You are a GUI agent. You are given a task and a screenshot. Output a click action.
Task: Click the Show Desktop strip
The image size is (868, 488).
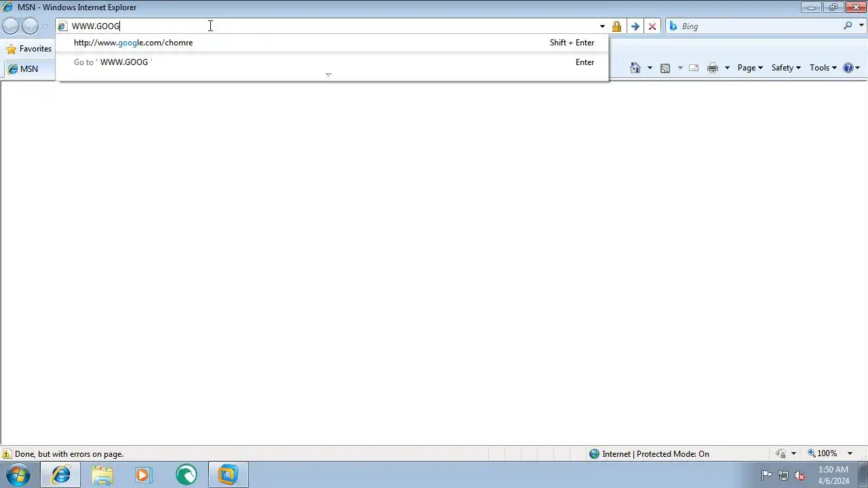[x=863, y=475]
